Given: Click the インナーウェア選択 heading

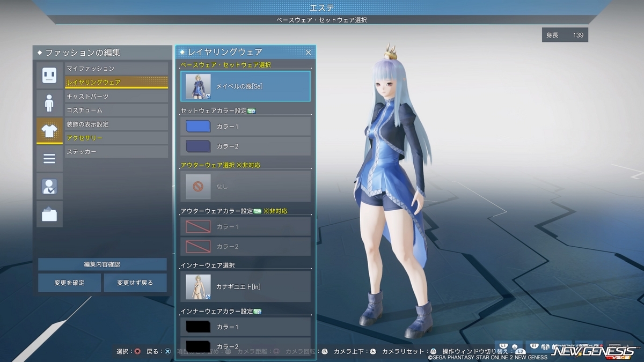Looking at the screenshot, I should [x=208, y=265].
